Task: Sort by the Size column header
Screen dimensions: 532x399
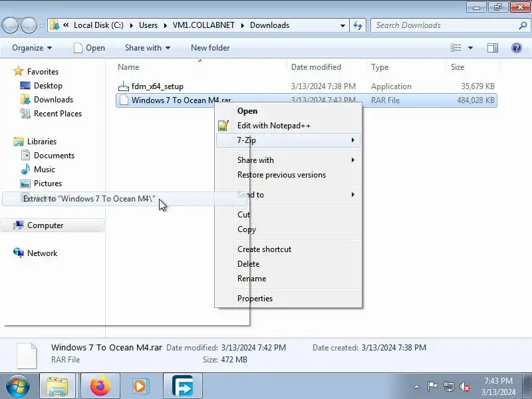Action: pyautogui.click(x=473, y=67)
